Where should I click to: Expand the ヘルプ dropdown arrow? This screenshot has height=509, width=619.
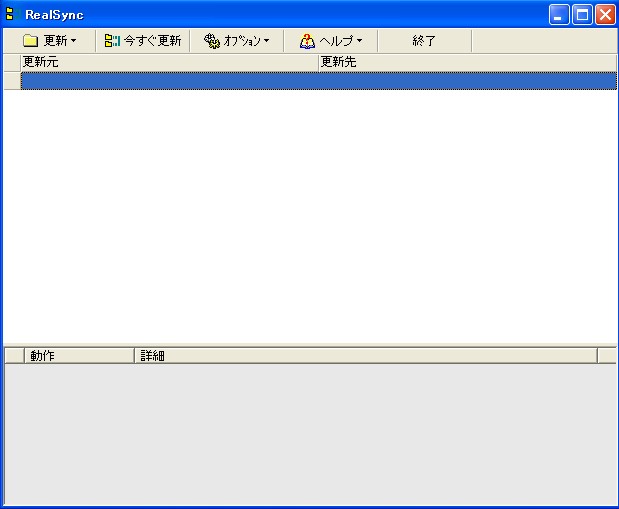(x=359, y=42)
